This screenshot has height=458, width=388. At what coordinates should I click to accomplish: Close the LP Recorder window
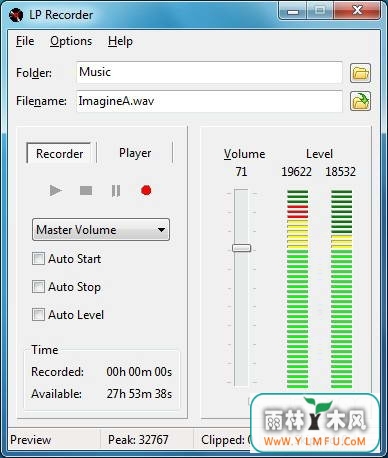tap(357, 11)
